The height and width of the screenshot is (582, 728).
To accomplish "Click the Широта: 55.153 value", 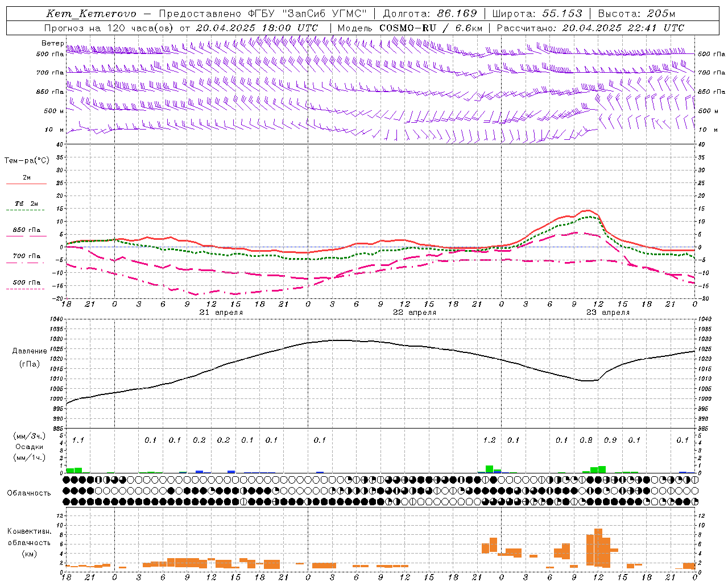I will point(537,14).
